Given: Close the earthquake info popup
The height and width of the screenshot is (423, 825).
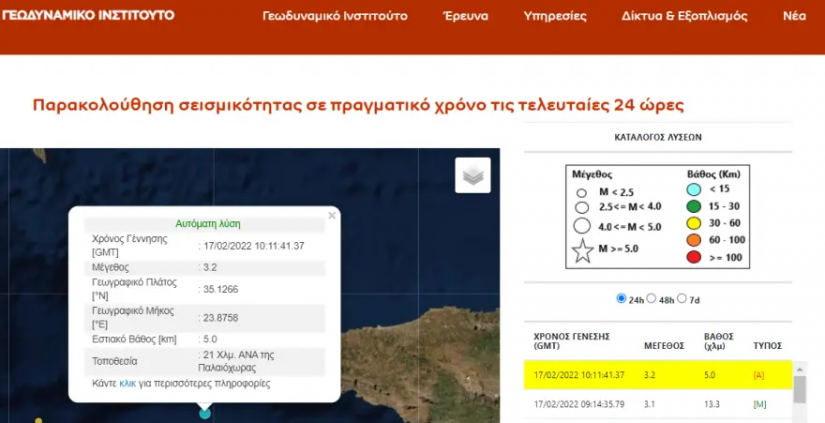Looking at the screenshot, I should 332,215.
